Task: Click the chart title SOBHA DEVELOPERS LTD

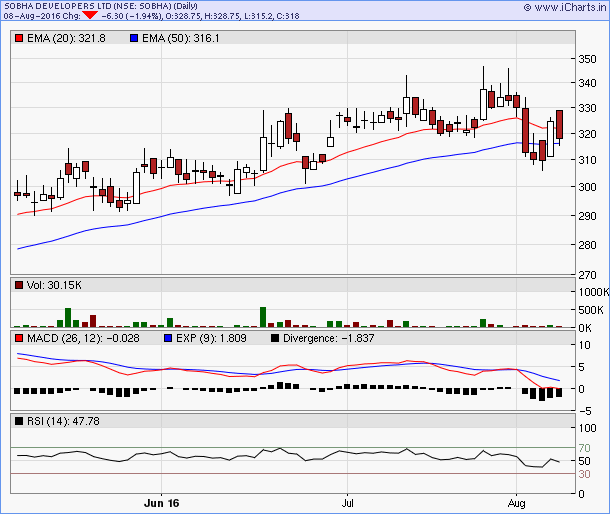Action: coord(58,6)
